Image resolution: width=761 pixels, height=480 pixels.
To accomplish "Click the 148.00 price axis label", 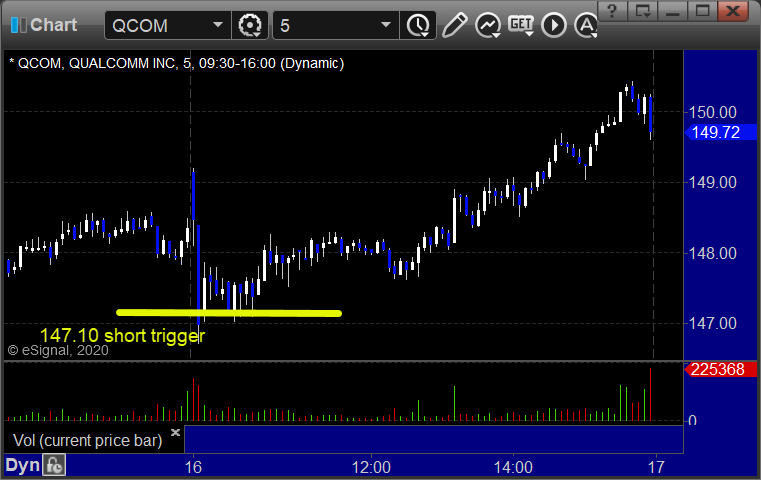I will [712, 253].
